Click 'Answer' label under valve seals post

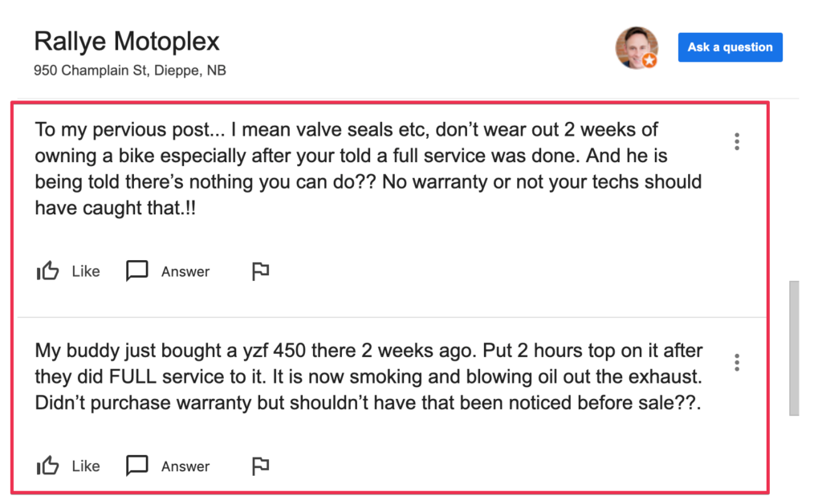[185, 271]
